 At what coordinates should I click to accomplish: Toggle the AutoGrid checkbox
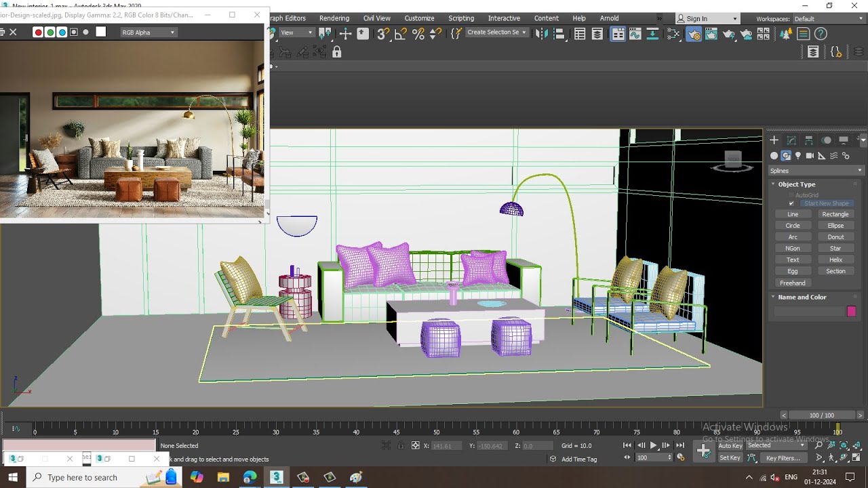click(x=791, y=195)
